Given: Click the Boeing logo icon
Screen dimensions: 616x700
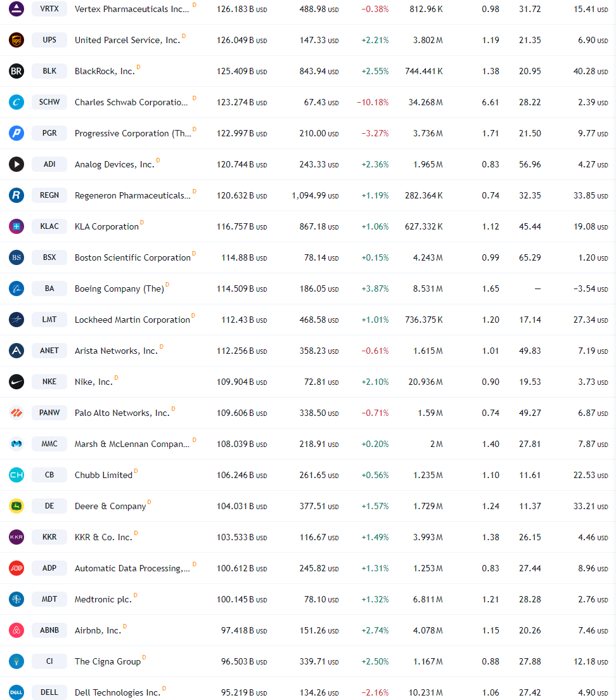Looking at the screenshot, I should coord(16,288).
